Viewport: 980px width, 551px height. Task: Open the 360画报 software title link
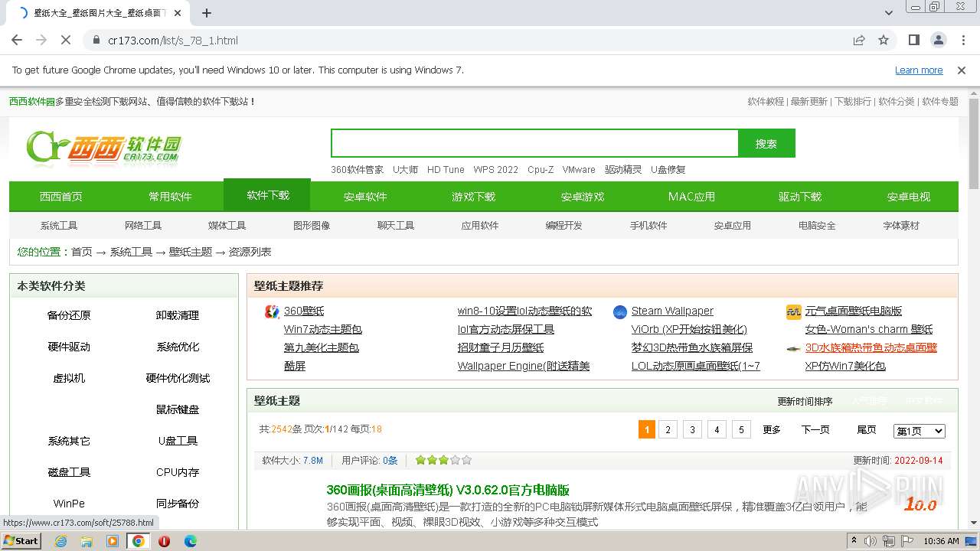[448, 490]
